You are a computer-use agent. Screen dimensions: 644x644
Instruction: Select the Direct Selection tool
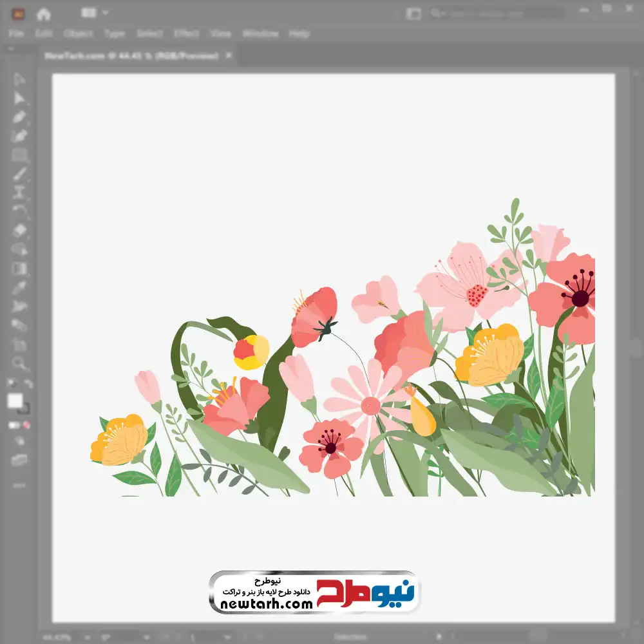pos(19,98)
